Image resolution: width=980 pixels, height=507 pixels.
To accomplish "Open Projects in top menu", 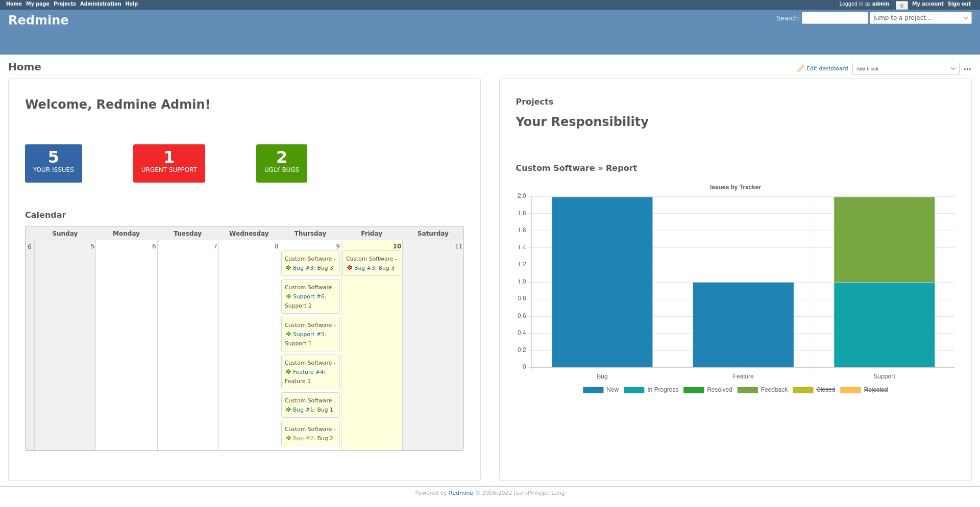I will tap(65, 4).
